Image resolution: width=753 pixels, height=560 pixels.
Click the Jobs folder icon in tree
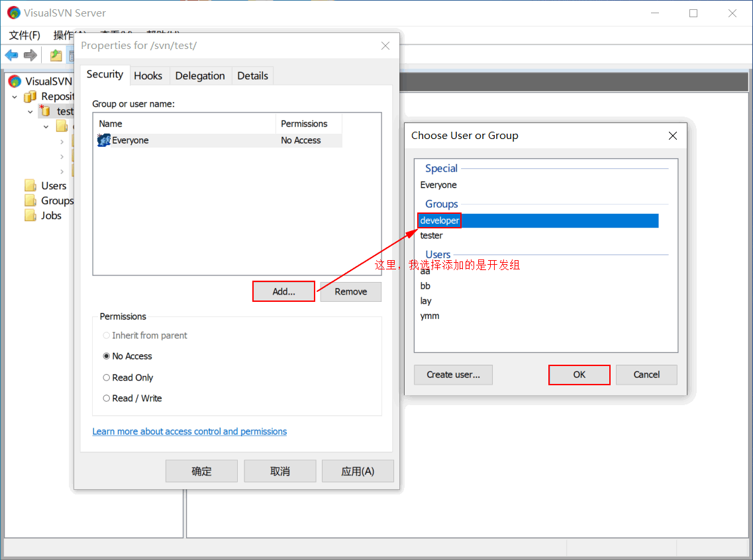[x=30, y=215]
